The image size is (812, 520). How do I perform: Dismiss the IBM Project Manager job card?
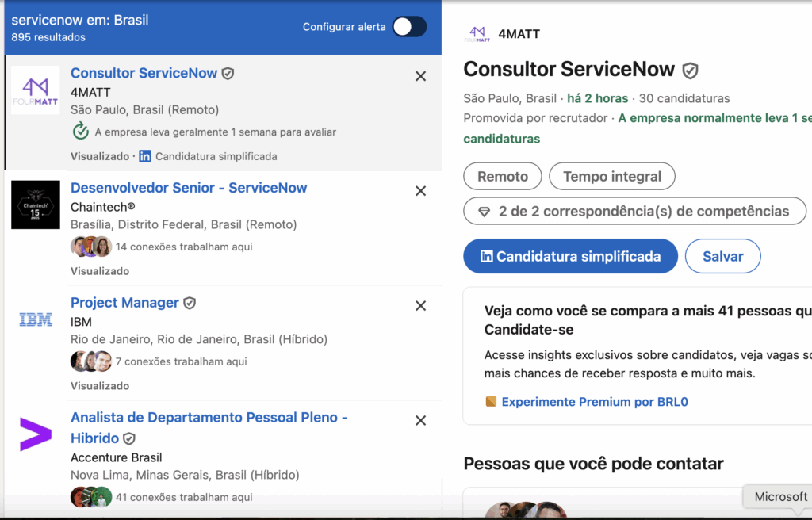(x=420, y=306)
